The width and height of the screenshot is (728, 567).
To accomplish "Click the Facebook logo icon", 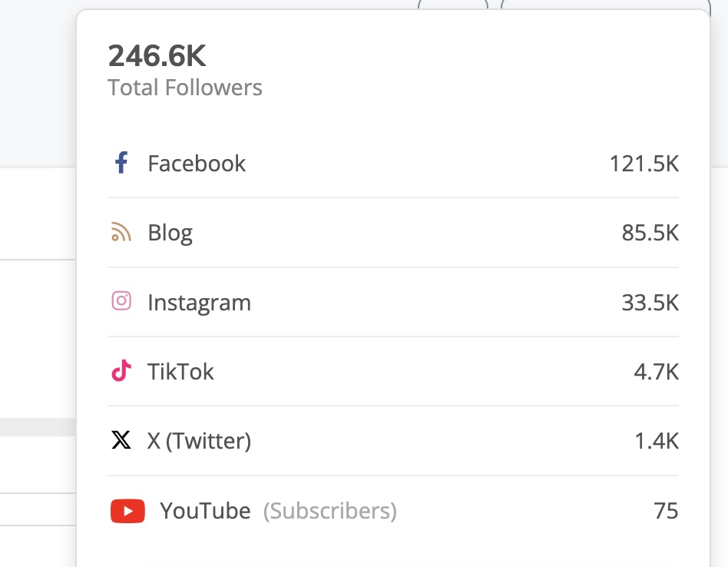I will pos(121,163).
